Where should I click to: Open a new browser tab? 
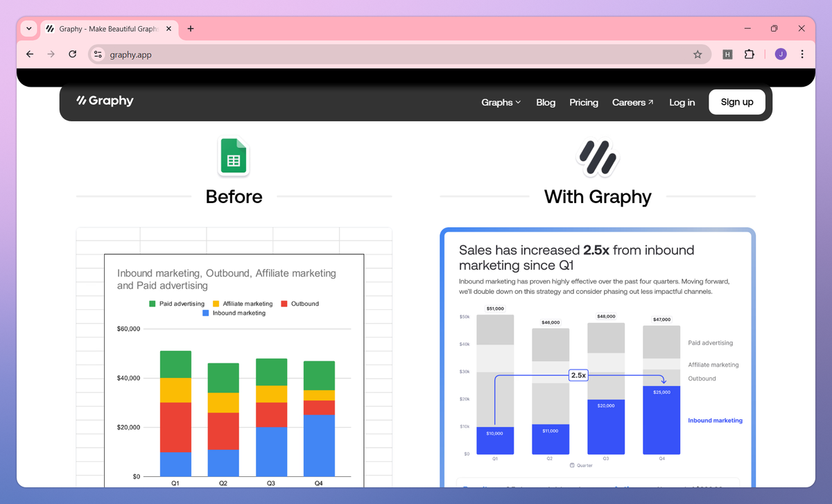coord(191,28)
